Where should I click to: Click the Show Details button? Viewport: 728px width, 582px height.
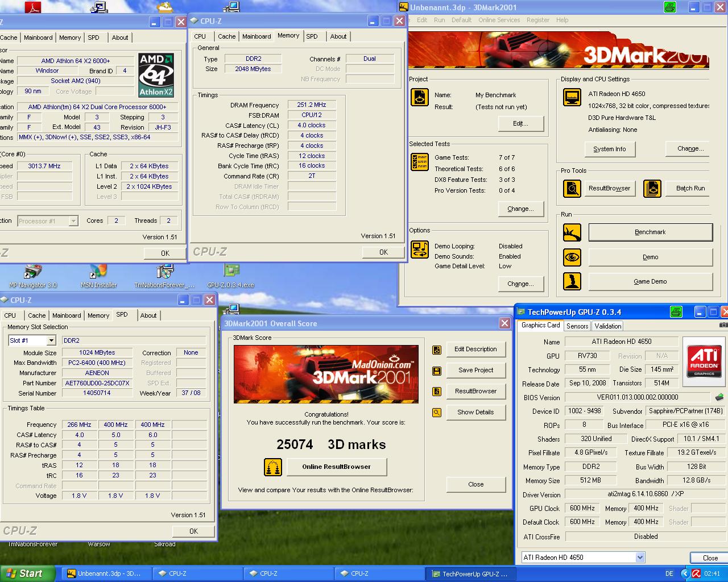tap(475, 413)
